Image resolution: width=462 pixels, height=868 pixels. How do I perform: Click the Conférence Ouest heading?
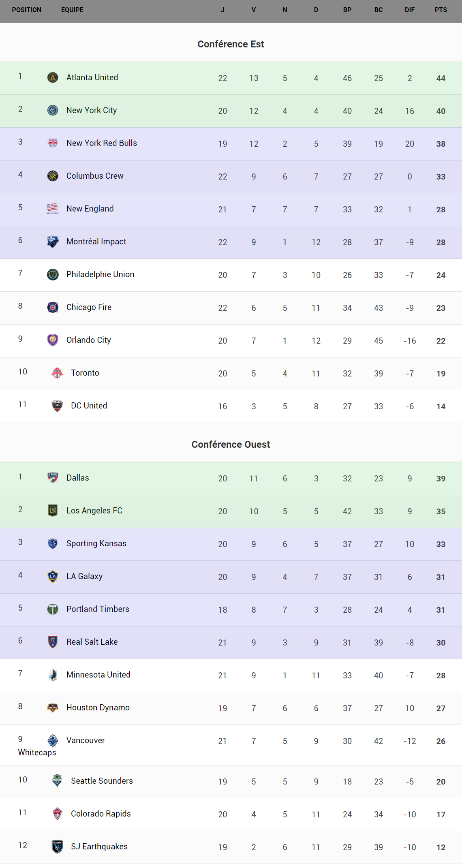tap(231, 445)
